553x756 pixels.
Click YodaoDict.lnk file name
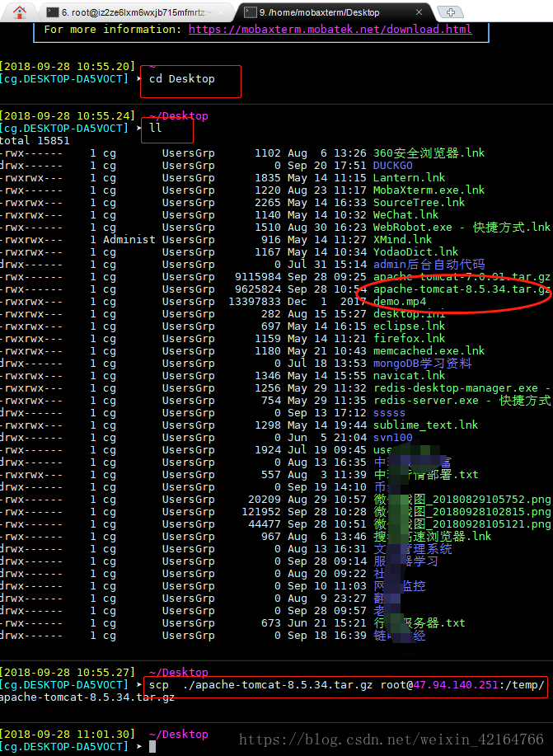(x=415, y=251)
